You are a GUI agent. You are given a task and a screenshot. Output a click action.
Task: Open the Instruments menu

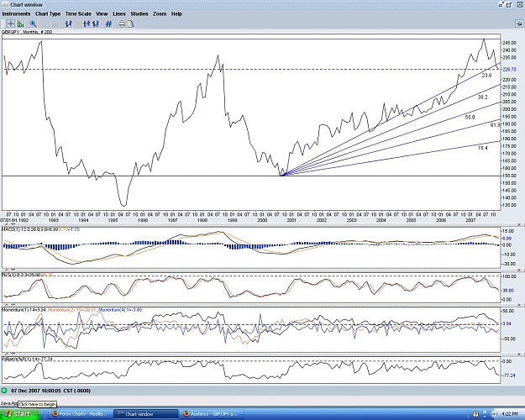point(16,13)
